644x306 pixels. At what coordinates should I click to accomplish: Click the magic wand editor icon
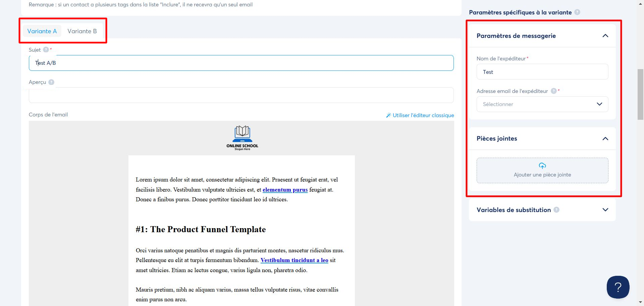click(388, 115)
